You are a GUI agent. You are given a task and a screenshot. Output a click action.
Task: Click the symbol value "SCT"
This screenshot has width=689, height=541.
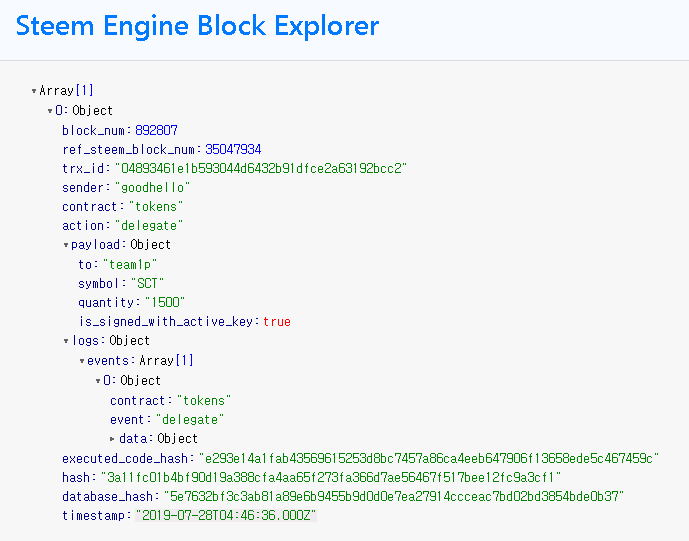click(x=147, y=283)
